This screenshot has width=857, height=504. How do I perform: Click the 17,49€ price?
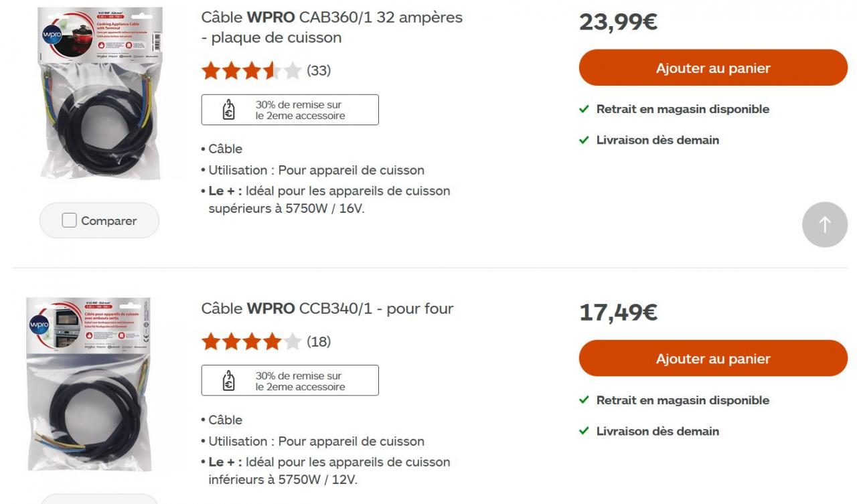(617, 312)
